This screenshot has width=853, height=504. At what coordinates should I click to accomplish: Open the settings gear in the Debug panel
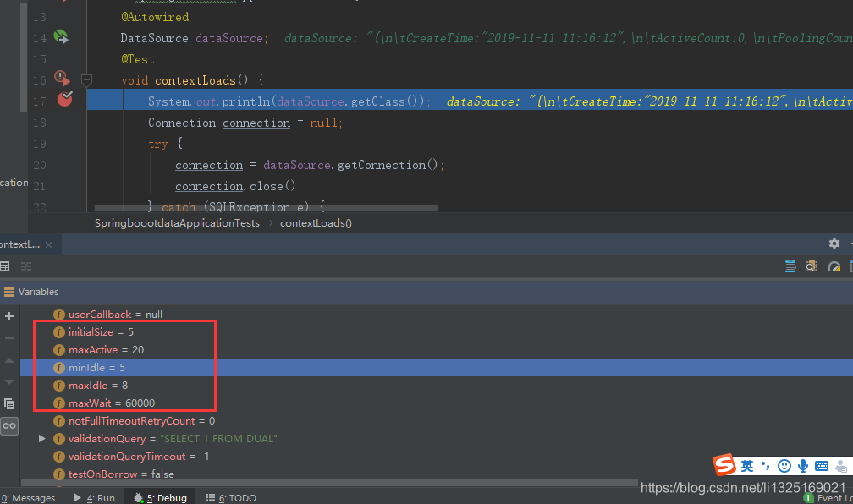(x=834, y=244)
